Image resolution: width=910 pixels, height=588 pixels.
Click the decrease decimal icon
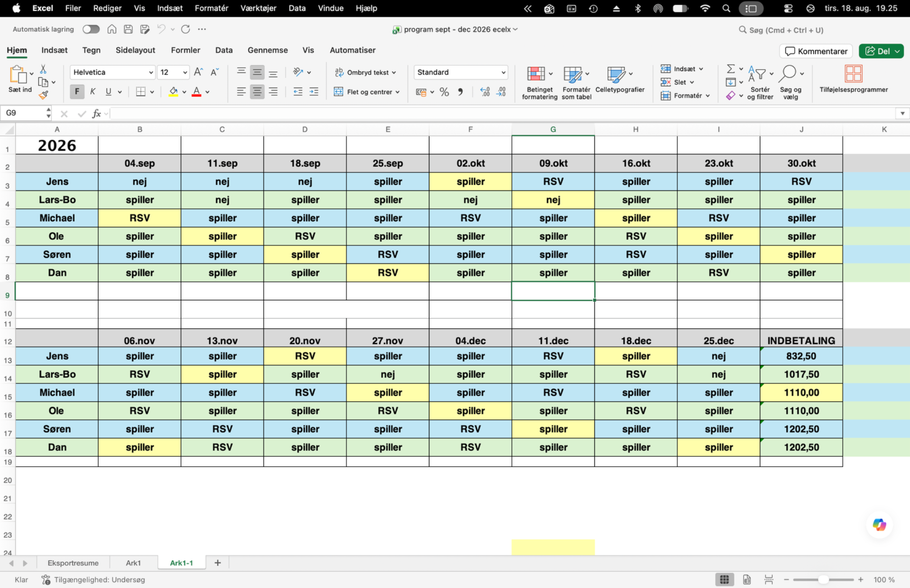point(501,91)
